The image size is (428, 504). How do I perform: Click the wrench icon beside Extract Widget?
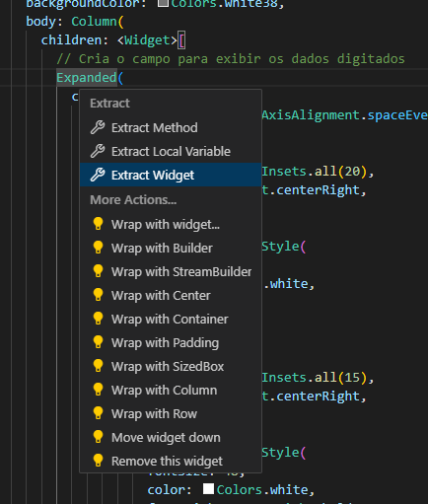pyautogui.click(x=98, y=175)
